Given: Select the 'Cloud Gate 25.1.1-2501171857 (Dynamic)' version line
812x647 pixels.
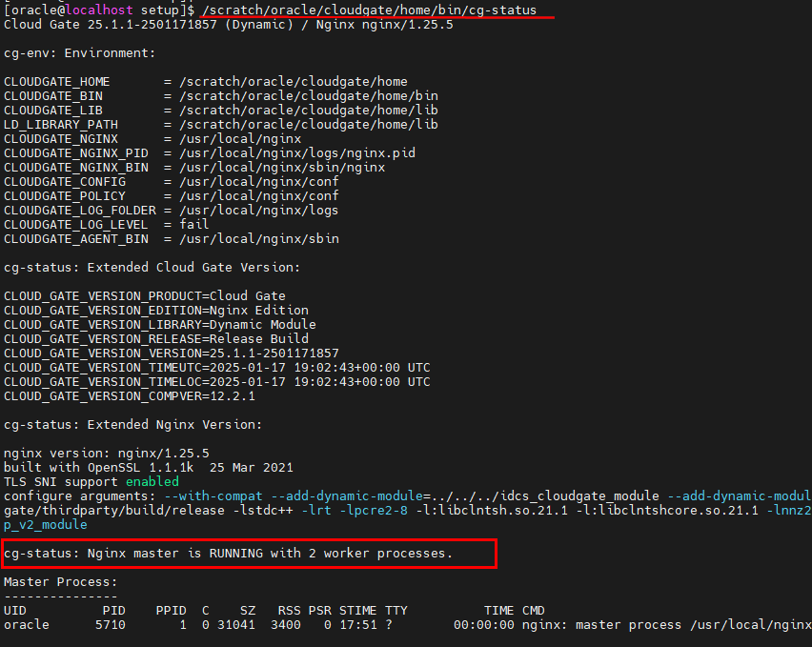Looking at the screenshot, I should click(x=229, y=25).
